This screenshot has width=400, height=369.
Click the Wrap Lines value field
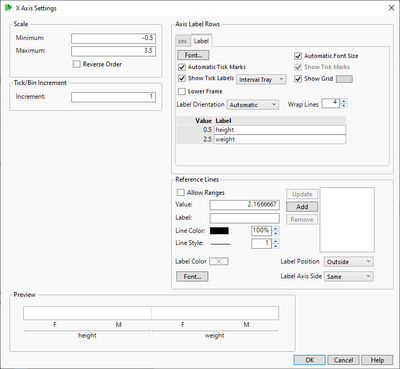331,103
